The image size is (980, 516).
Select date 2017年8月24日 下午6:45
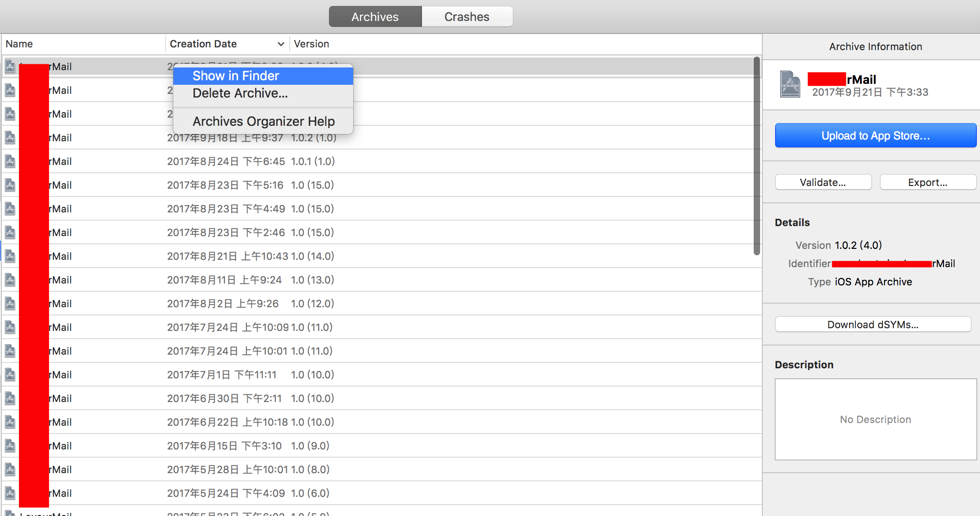click(226, 161)
